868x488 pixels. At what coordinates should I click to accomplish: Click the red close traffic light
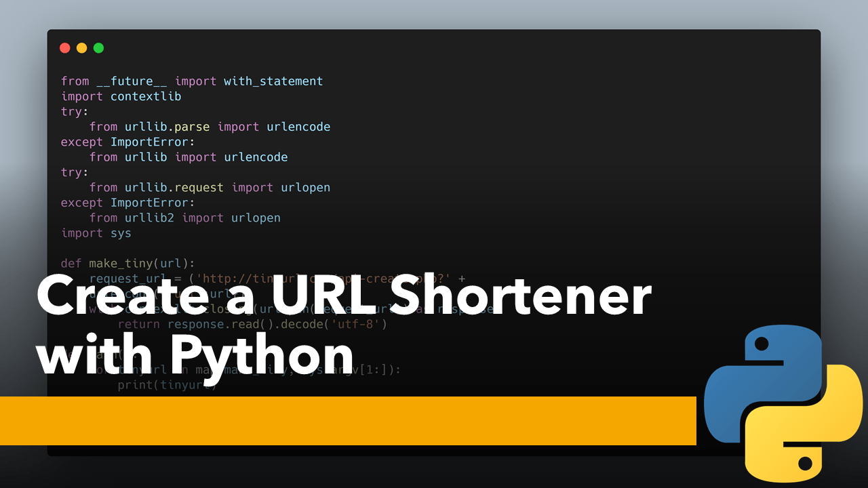pos(64,48)
